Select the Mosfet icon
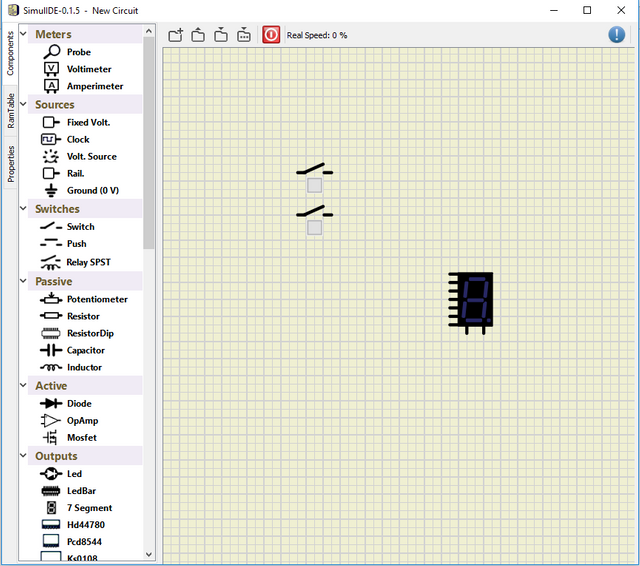Screen dimensions: 640x566 50,437
